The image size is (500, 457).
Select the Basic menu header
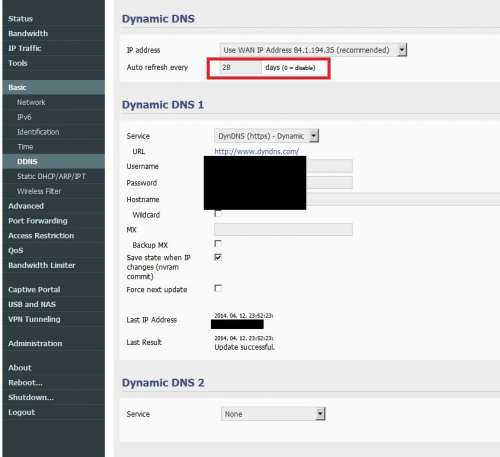(x=53, y=87)
